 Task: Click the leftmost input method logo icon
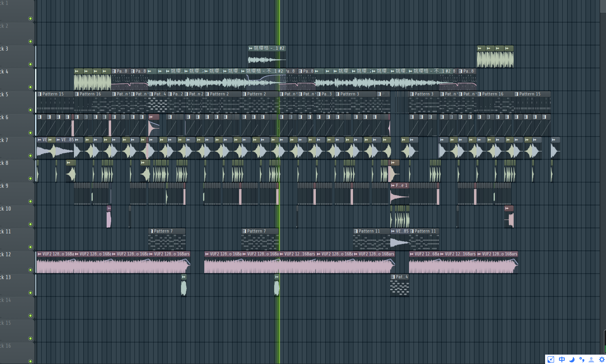(x=551, y=359)
